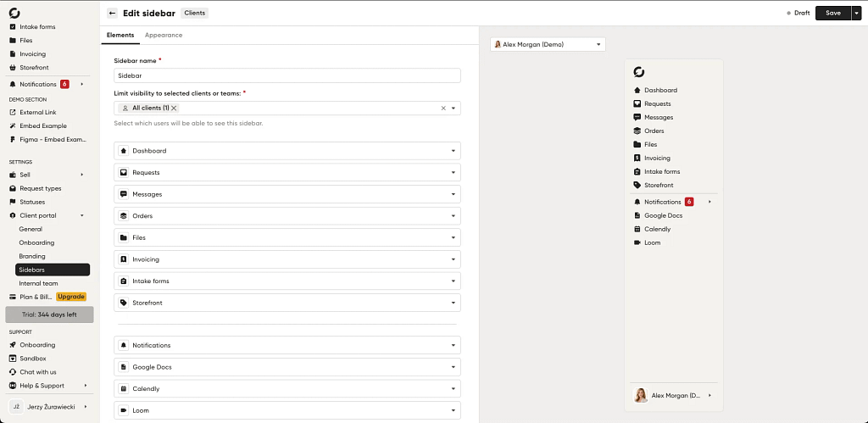Click the back arrow beside Edit sidebar
This screenshot has width=868, height=423.
coord(113,14)
